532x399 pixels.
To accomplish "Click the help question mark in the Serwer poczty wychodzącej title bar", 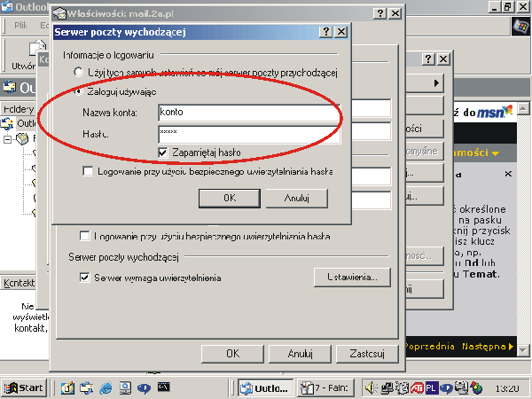I will [325, 31].
